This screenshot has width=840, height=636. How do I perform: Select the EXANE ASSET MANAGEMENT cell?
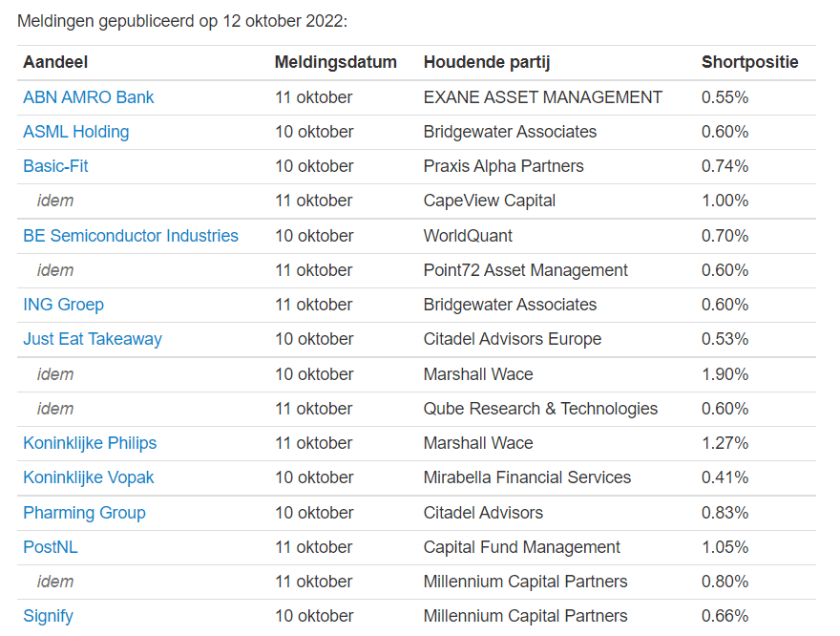pos(543,97)
